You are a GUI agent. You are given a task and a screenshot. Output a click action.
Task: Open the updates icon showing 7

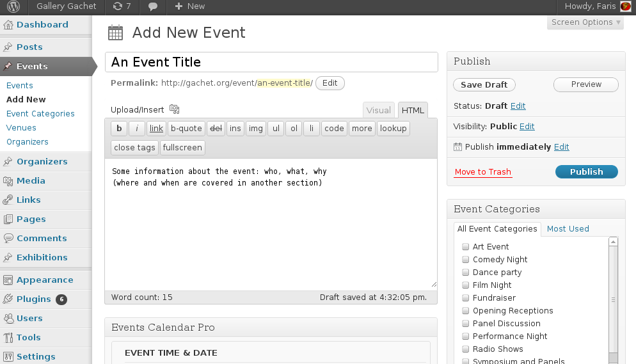(122, 6)
